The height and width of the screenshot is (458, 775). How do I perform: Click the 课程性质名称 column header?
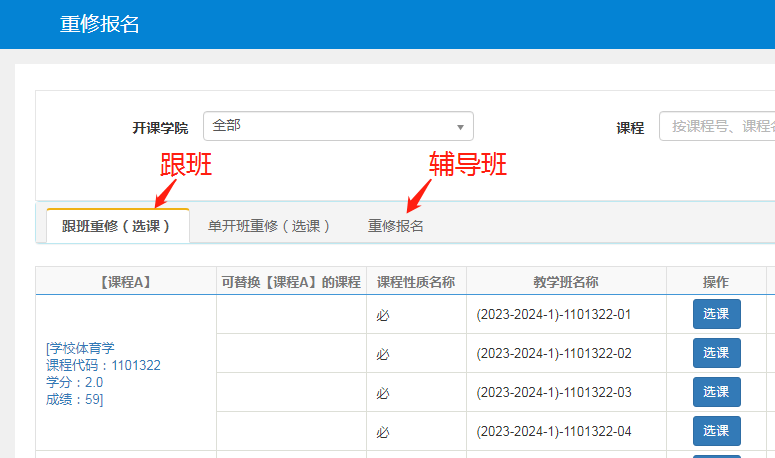click(x=415, y=282)
